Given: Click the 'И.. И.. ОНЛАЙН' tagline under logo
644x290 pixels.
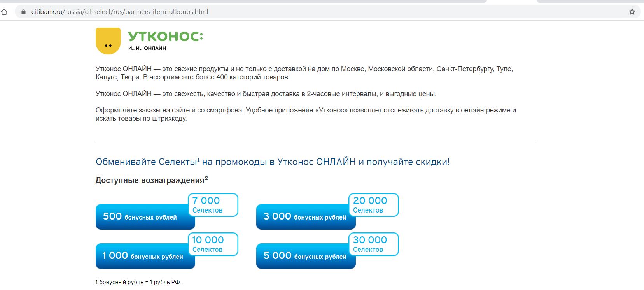Looking at the screenshot, I should [x=147, y=48].
